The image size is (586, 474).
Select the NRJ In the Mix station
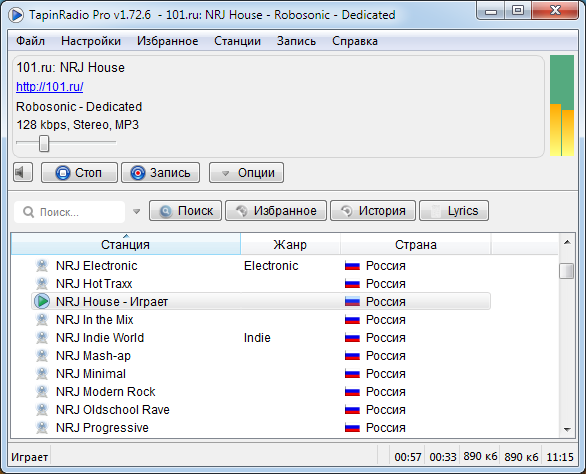click(x=261, y=320)
